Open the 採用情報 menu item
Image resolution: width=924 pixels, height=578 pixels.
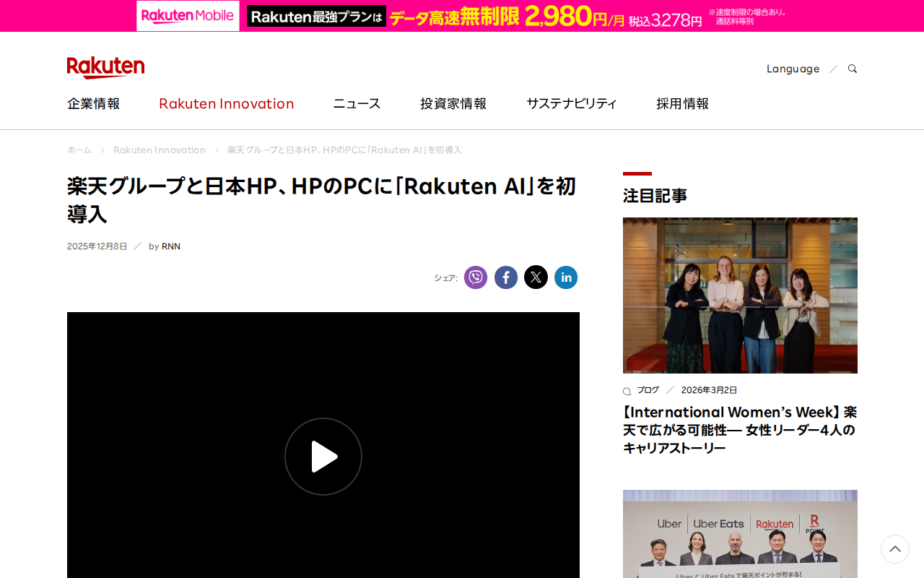point(682,103)
